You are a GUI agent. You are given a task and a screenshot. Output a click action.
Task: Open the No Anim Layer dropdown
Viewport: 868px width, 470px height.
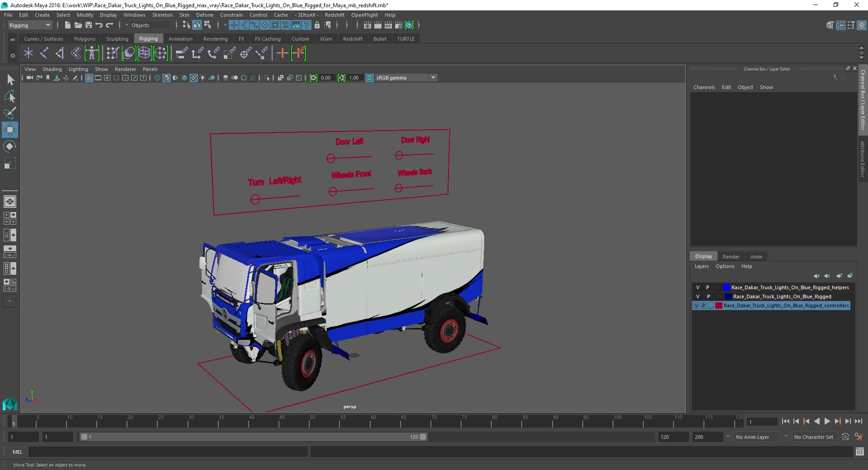coord(757,437)
